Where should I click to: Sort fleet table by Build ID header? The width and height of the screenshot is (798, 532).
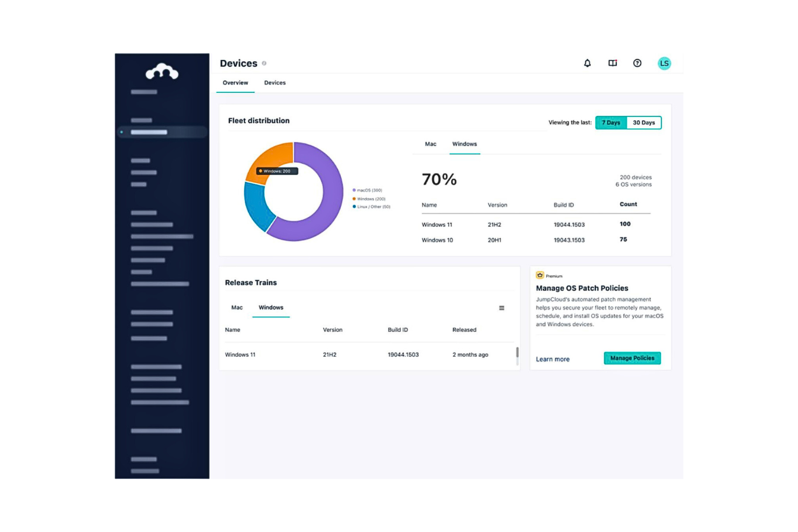pos(564,205)
